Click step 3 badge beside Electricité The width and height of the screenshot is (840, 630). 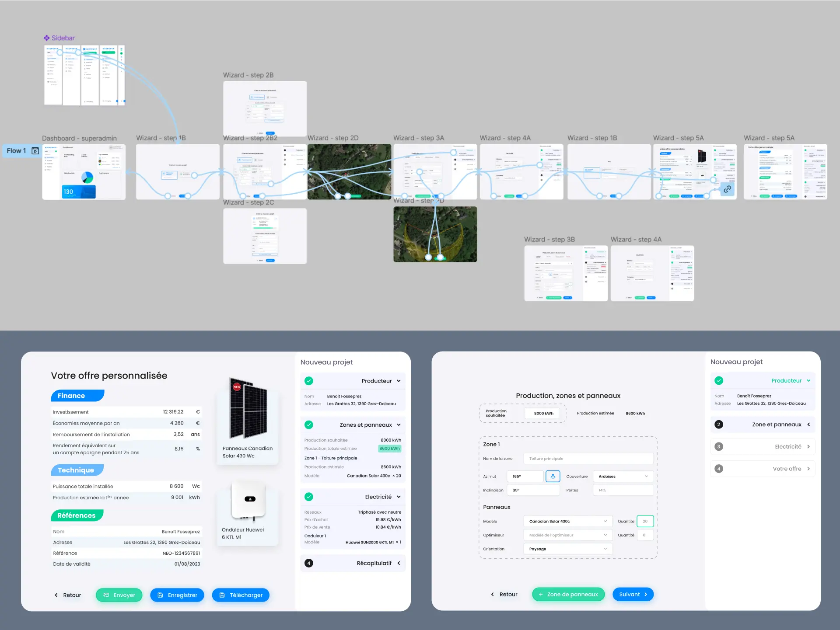pyautogui.click(x=718, y=446)
